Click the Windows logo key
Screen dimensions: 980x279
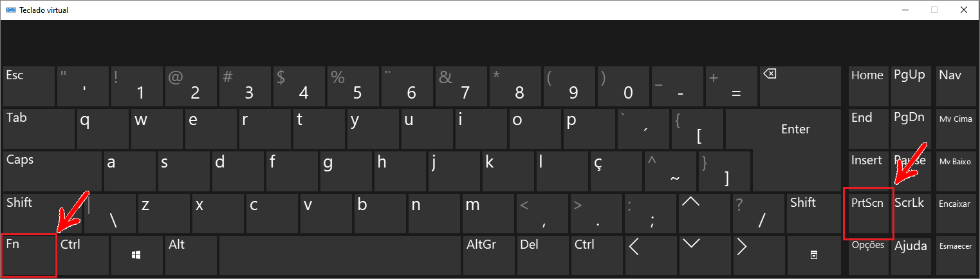coord(136,256)
